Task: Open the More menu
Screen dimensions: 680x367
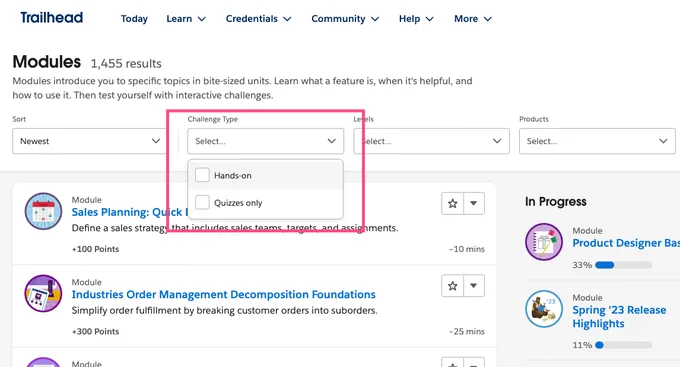Action: 473,19
